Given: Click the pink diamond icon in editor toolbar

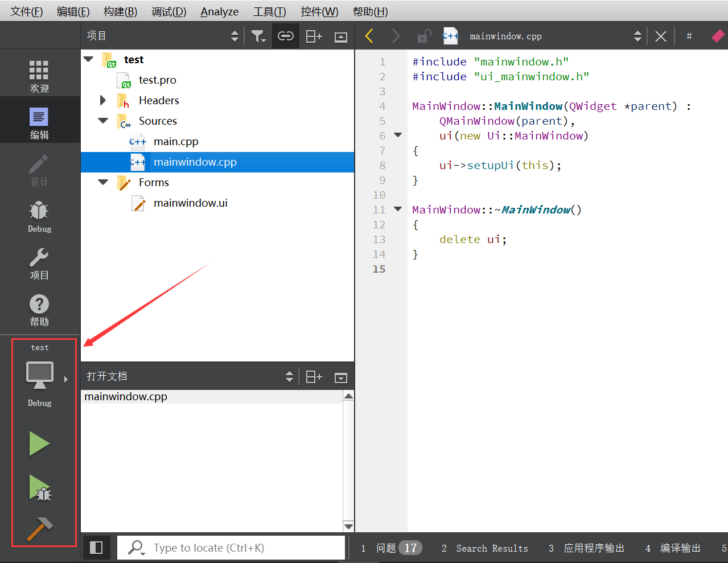Looking at the screenshot, I should pos(718,36).
